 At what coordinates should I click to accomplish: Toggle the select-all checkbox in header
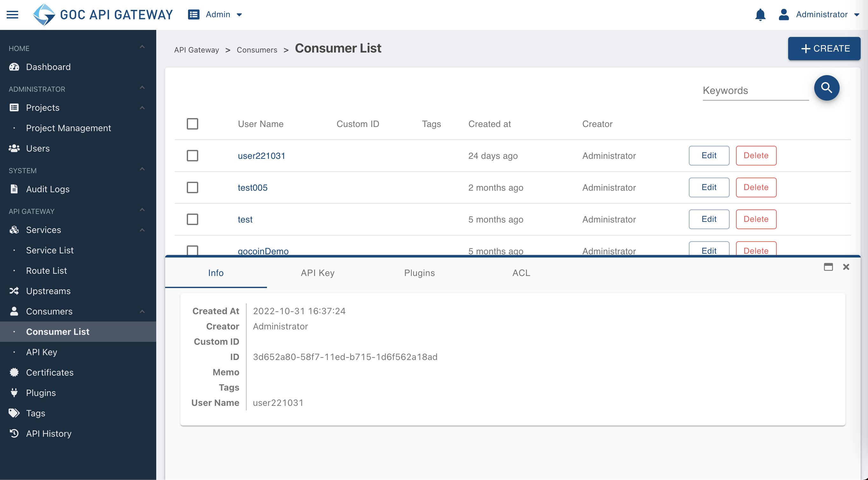[192, 124]
